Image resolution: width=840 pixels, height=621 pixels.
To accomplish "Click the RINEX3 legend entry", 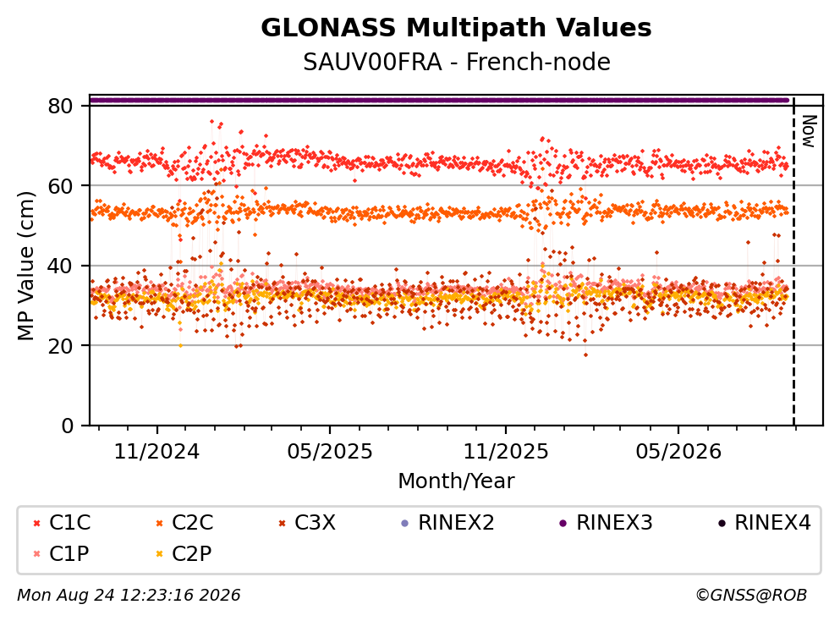I will [x=606, y=522].
